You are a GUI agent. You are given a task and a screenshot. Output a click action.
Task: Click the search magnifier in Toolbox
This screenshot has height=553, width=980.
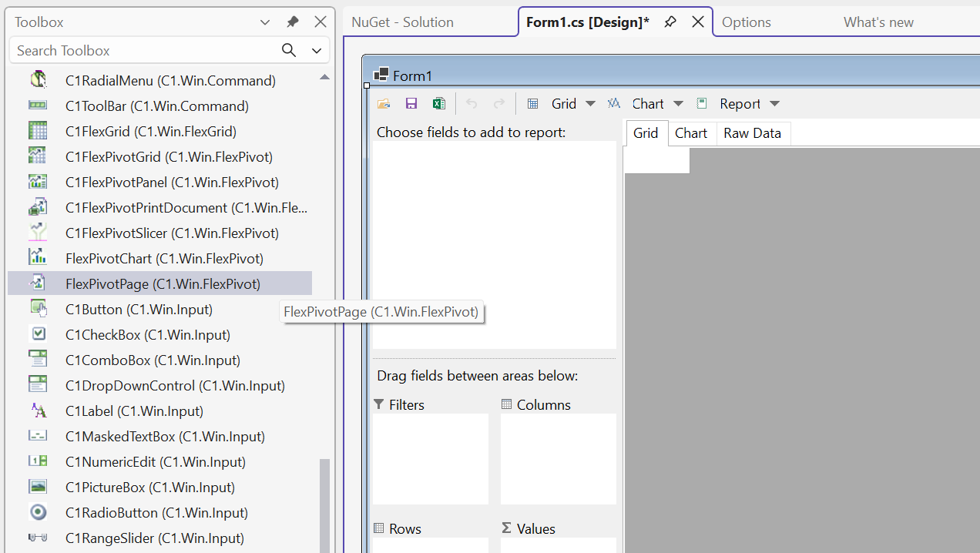289,50
